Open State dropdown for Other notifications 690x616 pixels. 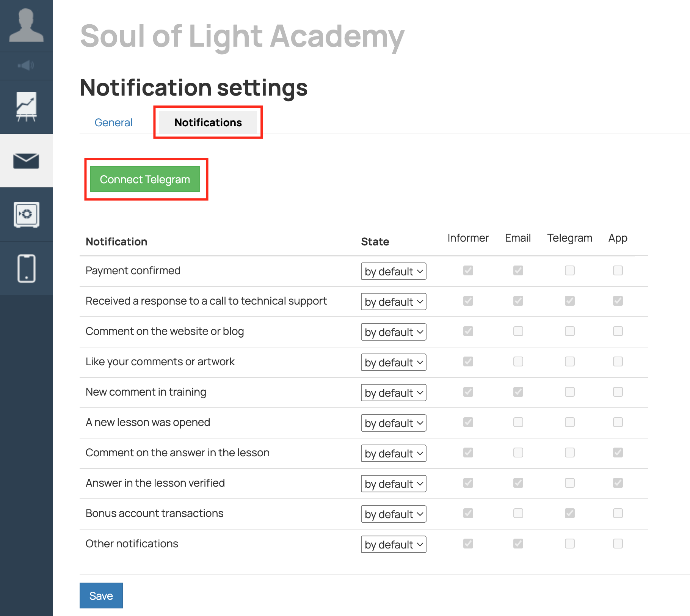point(393,544)
